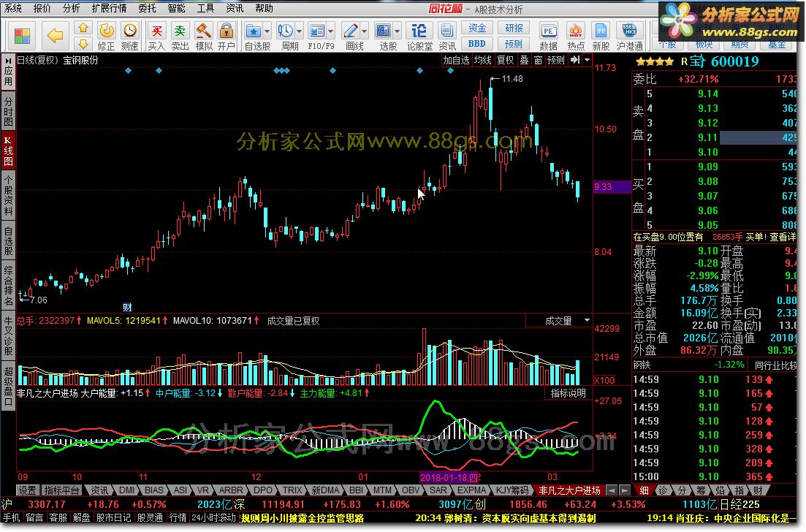Click the 资金 toolbar button

[x=477, y=28]
